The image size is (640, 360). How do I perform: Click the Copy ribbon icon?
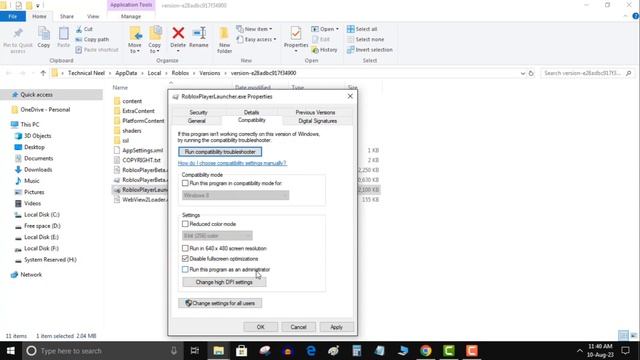44,33
